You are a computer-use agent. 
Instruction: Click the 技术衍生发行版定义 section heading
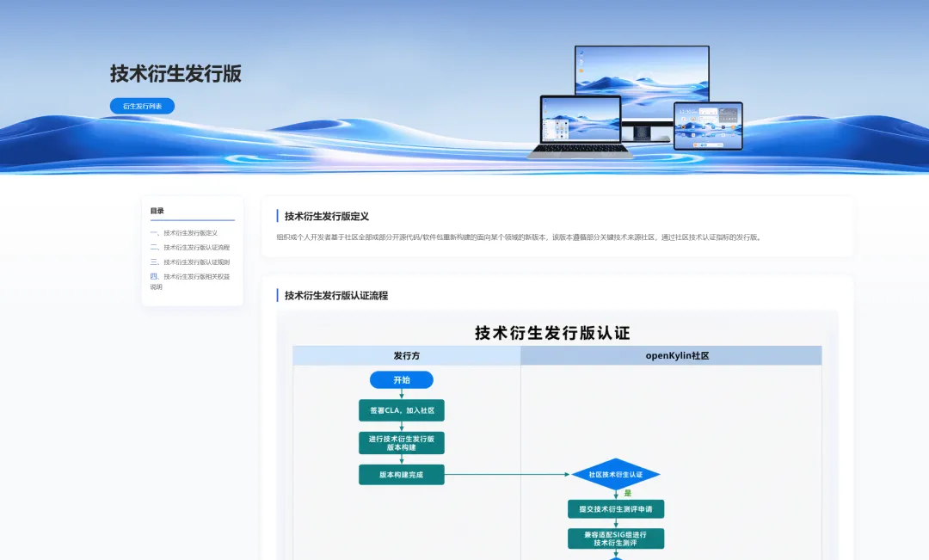327,216
